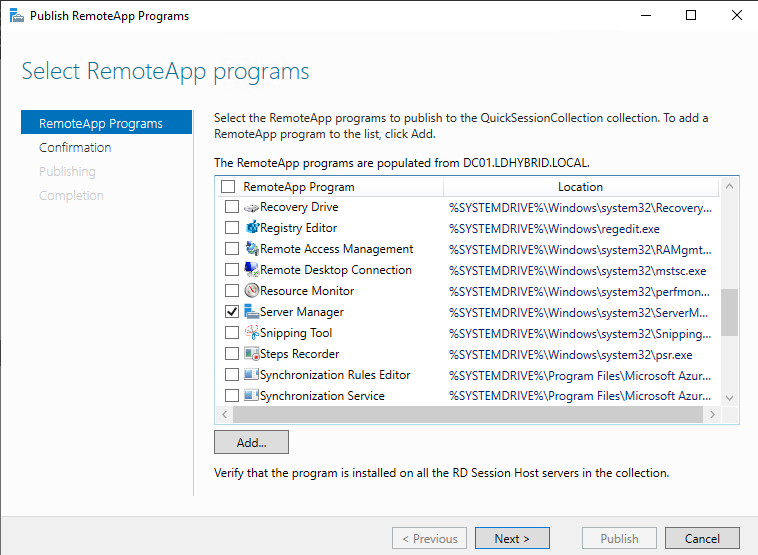Click the horizontal scrollbar right arrow
The image size is (758, 555).
coord(712,414)
